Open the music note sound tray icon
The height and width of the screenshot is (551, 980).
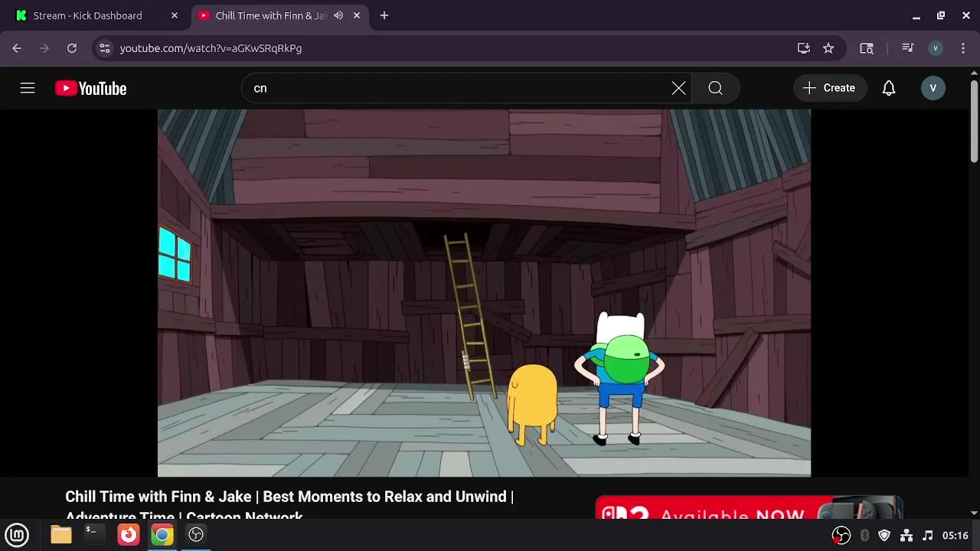[x=927, y=535]
